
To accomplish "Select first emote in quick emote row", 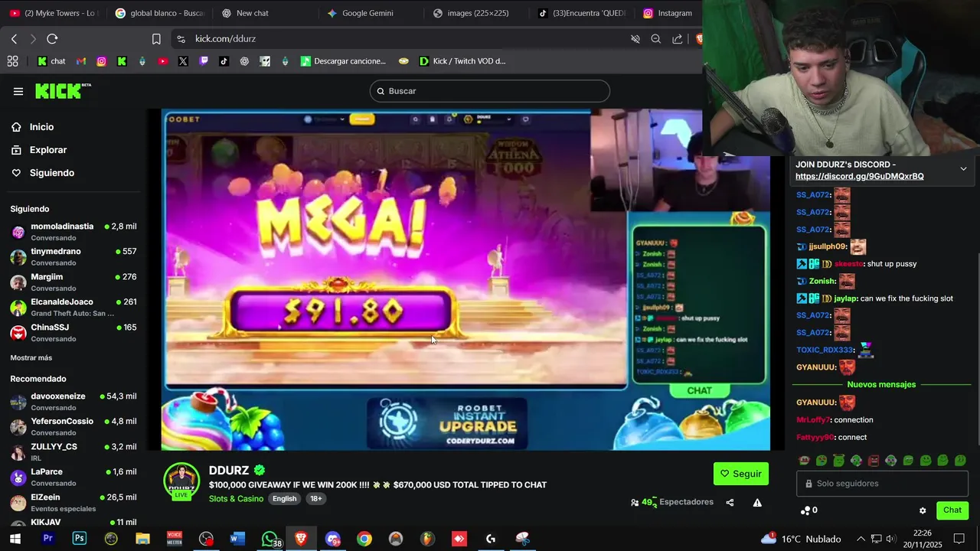I will 804,461.
